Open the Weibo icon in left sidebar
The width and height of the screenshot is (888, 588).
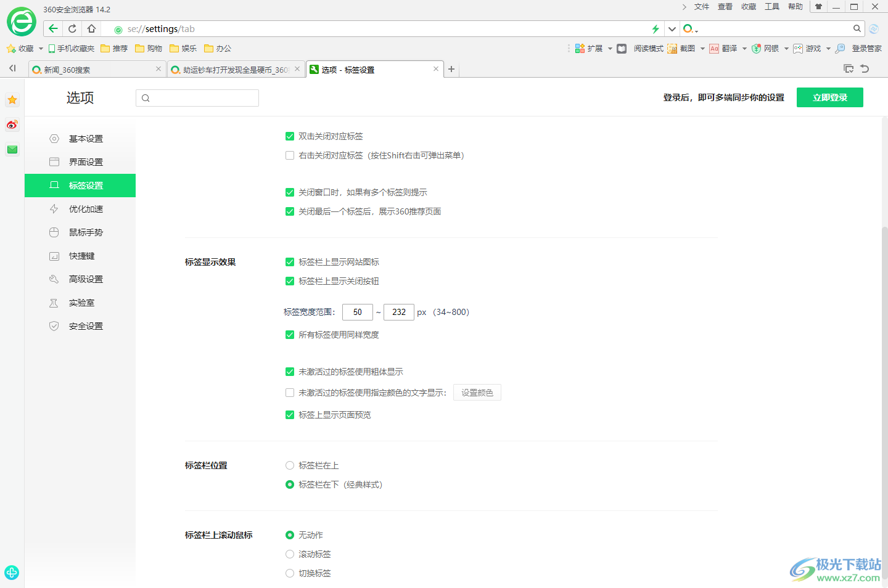(12, 125)
